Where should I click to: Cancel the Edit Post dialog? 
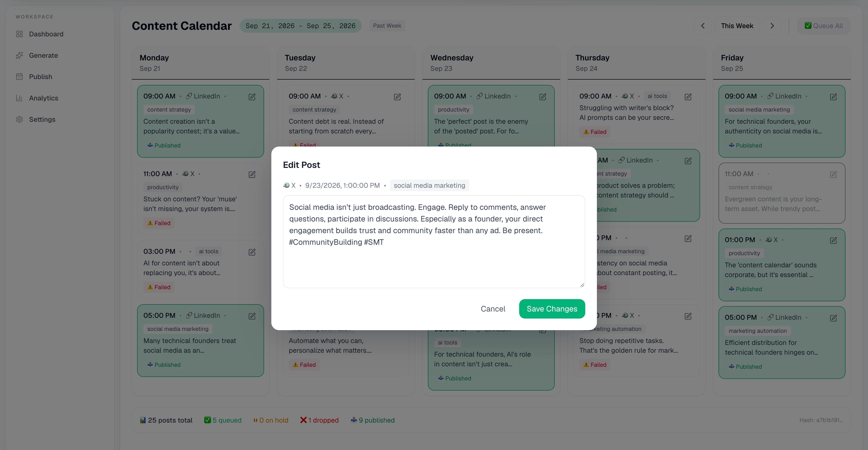pos(493,309)
